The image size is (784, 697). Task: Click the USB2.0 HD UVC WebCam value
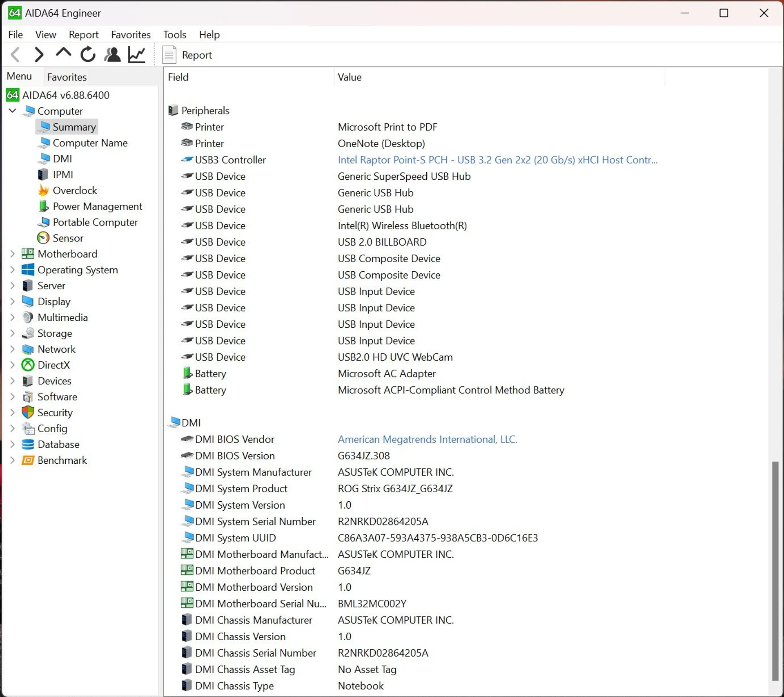click(395, 357)
